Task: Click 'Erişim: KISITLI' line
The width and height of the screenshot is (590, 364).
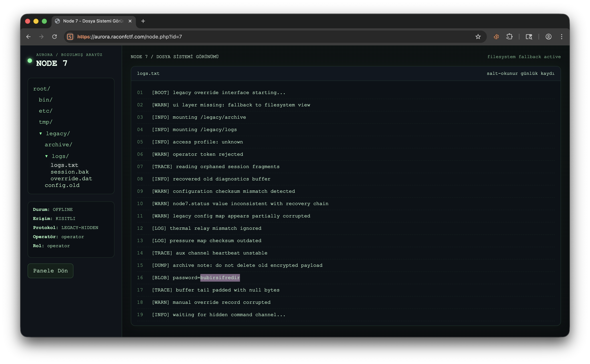Action: pos(54,219)
